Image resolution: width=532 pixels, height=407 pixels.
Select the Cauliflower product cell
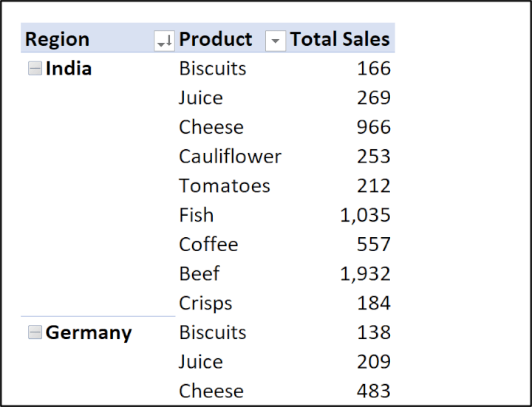click(230, 157)
